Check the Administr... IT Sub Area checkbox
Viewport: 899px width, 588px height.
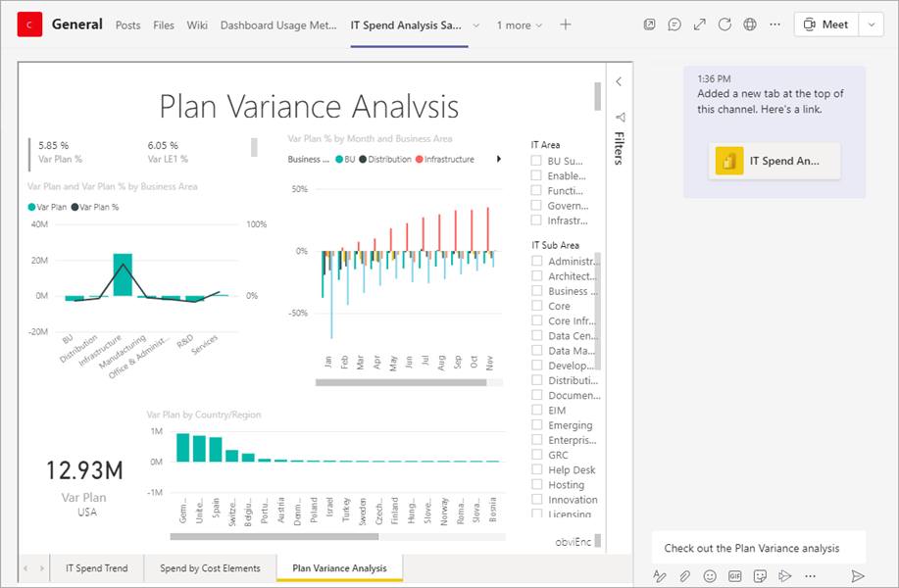pos(536,261)
